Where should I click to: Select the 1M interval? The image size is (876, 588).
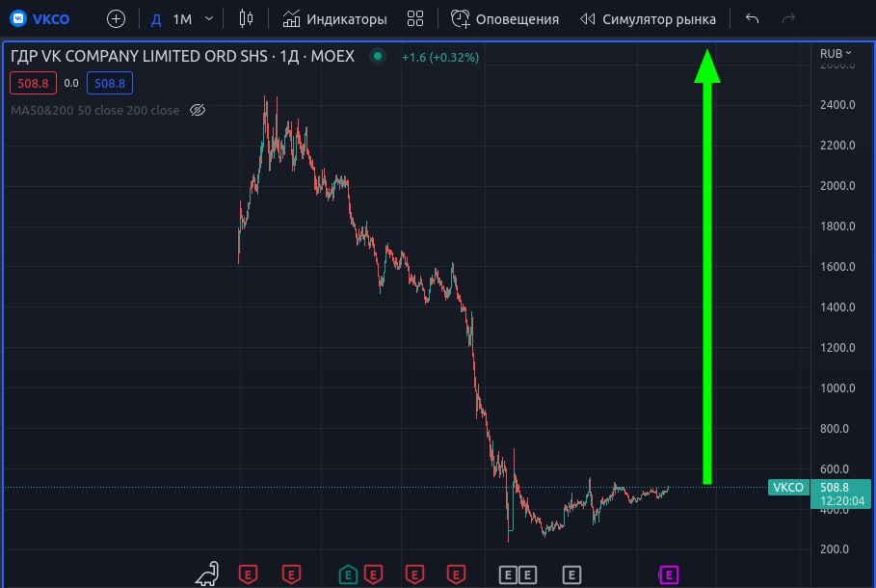(182, 19)
